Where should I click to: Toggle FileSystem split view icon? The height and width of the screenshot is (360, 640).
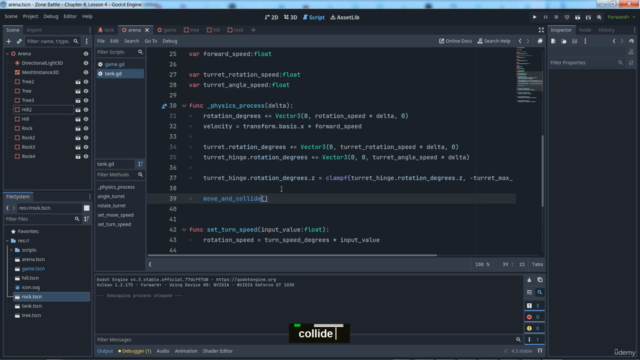point(87,208)
